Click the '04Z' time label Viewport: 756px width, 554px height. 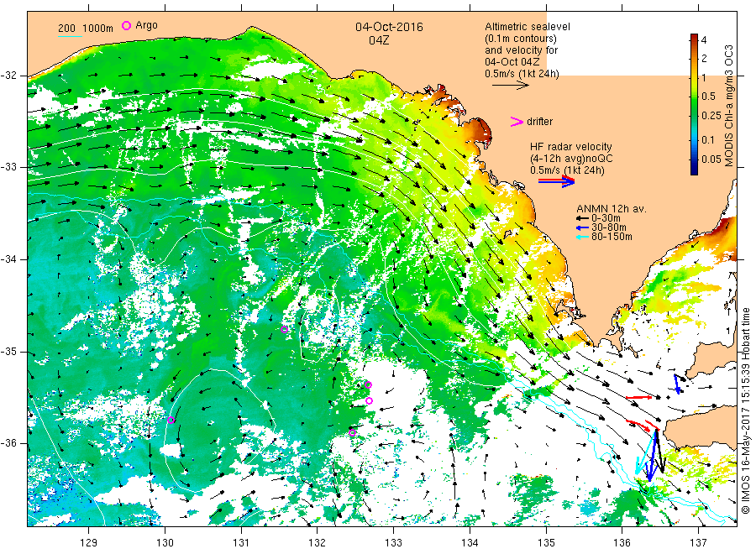coord(379,40)
